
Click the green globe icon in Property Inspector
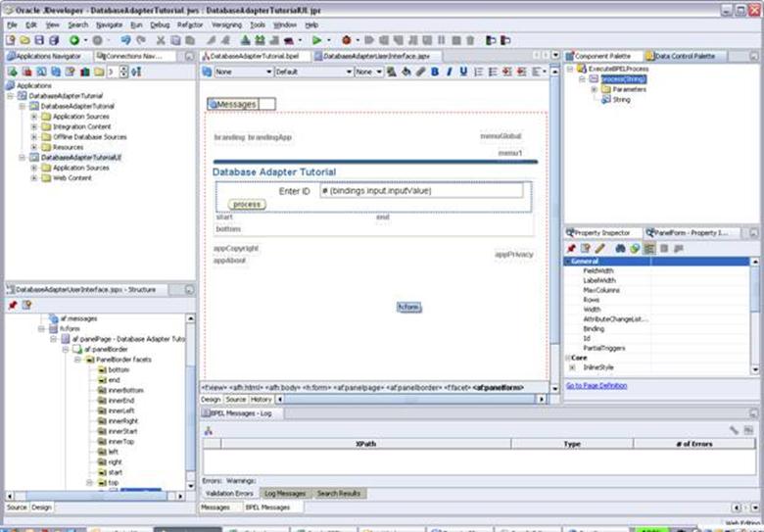635,249
